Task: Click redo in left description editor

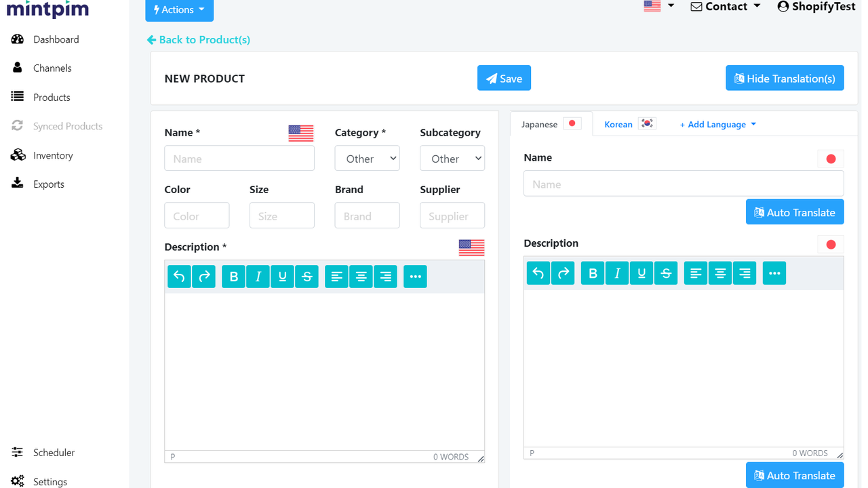Action: tap(203, 277)
